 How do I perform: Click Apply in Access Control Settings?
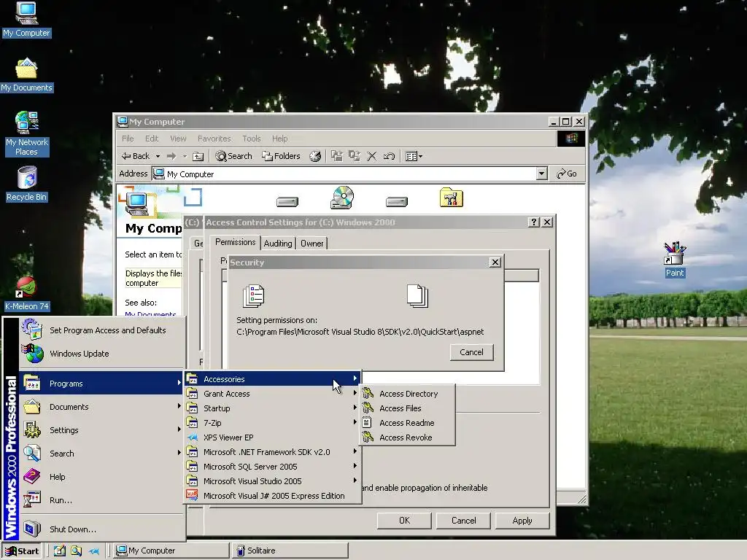click(522, 521)
